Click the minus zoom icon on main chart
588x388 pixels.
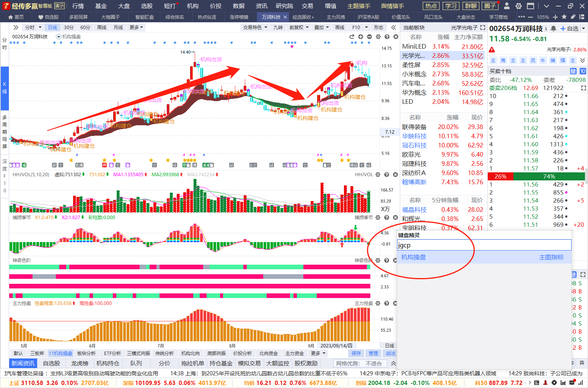tap(369, 37)
